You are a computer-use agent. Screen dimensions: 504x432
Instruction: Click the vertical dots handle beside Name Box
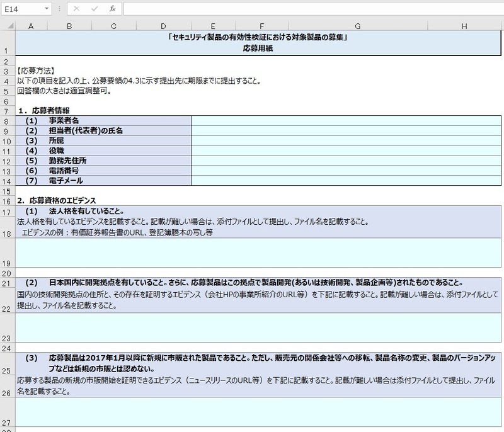point(59,9)
